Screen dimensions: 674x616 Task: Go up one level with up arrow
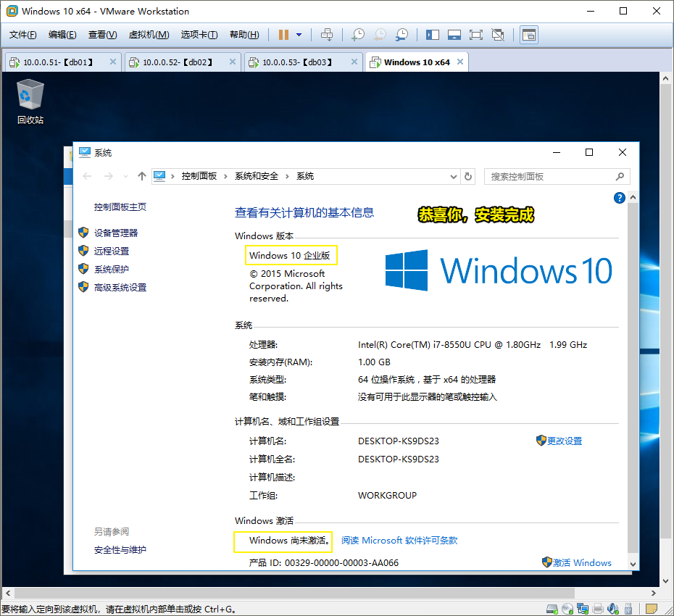[142, 176]
